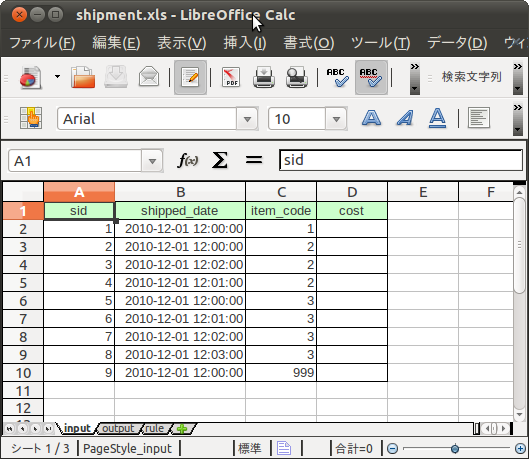Open the ファイル(F) menu
The image size is (529, 459).
tap(43, 43)
